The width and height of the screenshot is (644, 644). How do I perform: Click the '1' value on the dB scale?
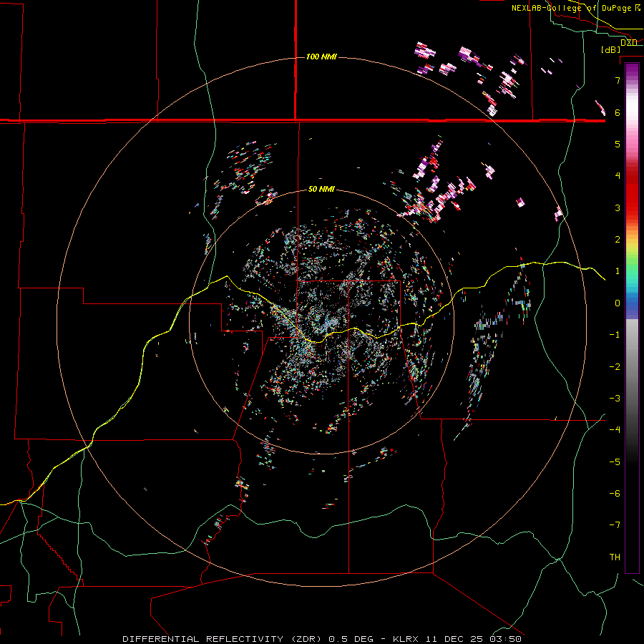[618, 271]
